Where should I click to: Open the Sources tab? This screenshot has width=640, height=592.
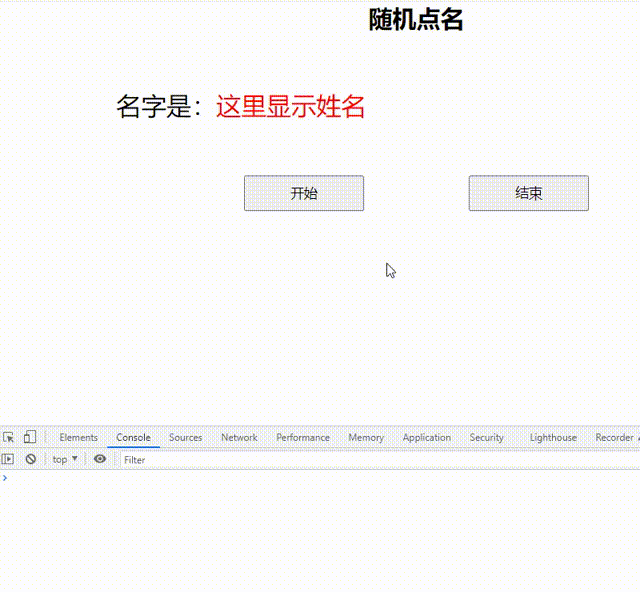coord(185,437)
